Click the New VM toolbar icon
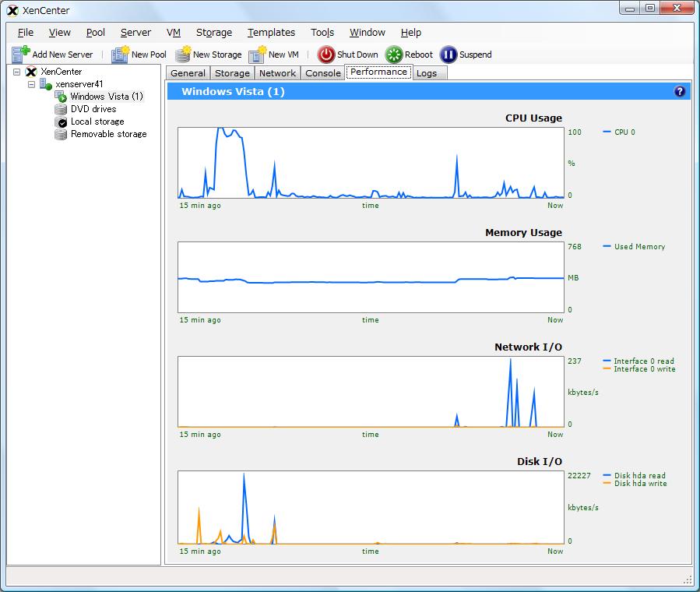 click(x=258, y=54)
